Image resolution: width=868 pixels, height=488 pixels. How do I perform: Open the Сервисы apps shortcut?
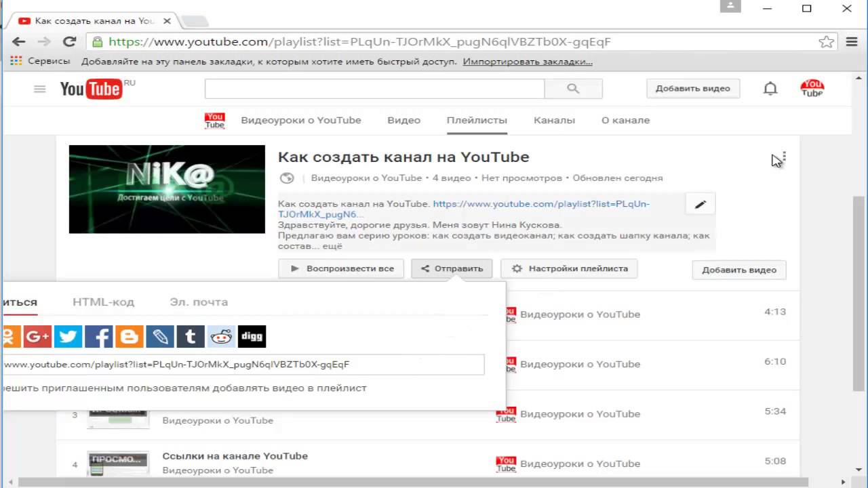coord(40,61)
